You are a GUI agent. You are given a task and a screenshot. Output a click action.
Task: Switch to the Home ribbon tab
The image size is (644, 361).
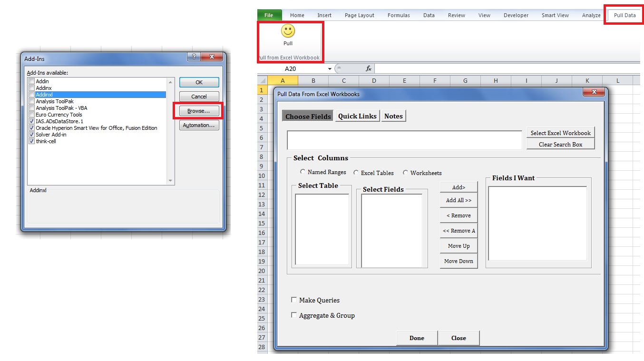click(297, 15)
